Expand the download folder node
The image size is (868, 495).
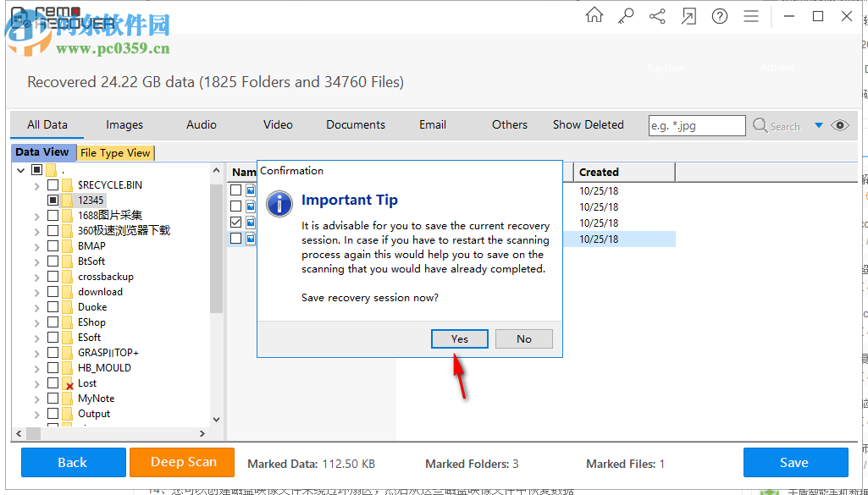(x=36, y=292)
